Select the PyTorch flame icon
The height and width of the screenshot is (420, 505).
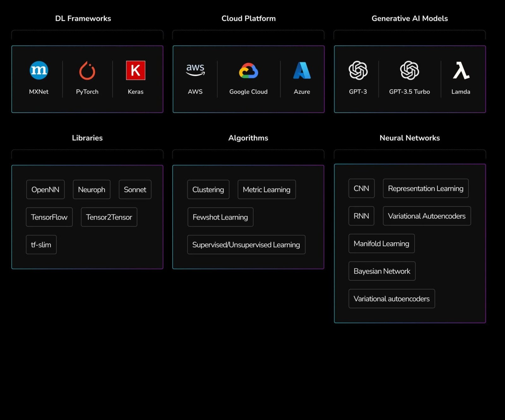(87, 70)
